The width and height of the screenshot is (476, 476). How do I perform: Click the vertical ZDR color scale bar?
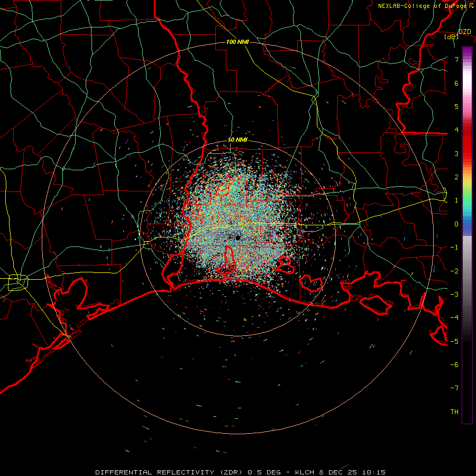467,235
